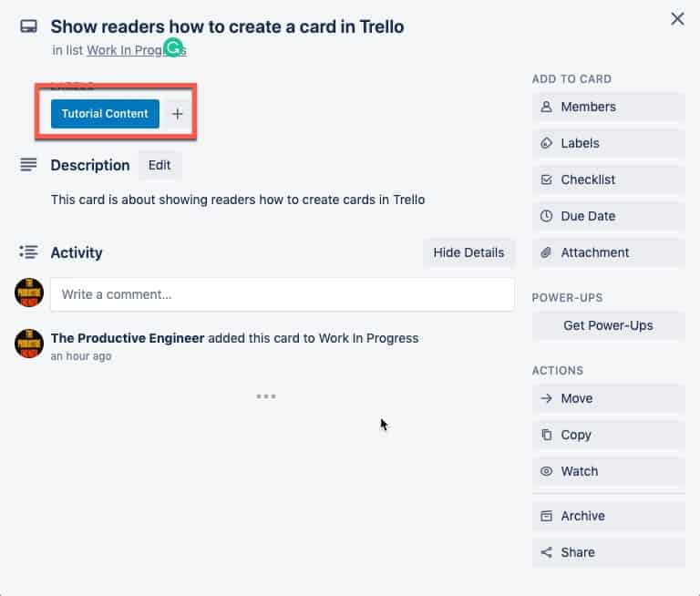The height and width of the screenshot is (596, 700).
Task: Toggle Watch on this card
Action: pyautogui.click(x=609, y=471)
